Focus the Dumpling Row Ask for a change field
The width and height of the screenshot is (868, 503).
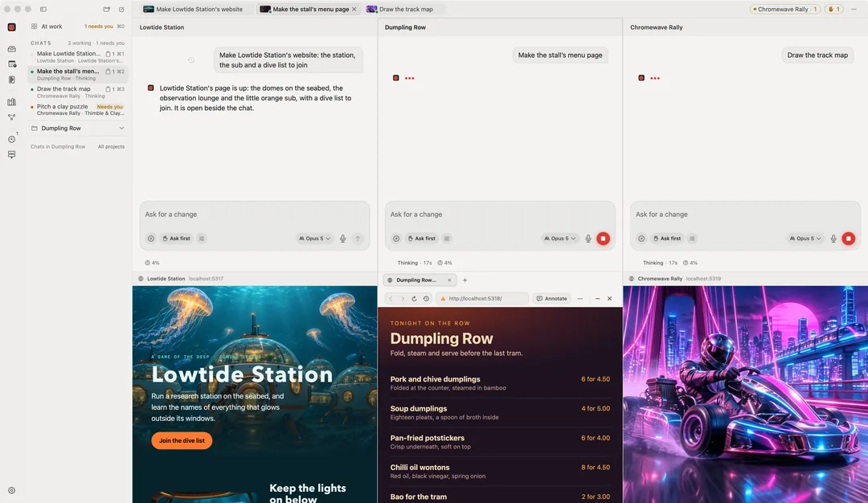click(499, 215)
